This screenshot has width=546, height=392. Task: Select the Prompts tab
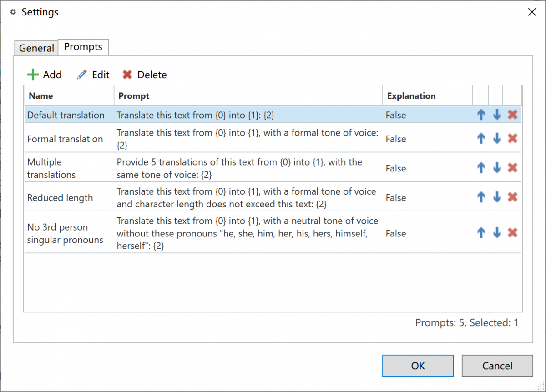(x=83, y=47)
